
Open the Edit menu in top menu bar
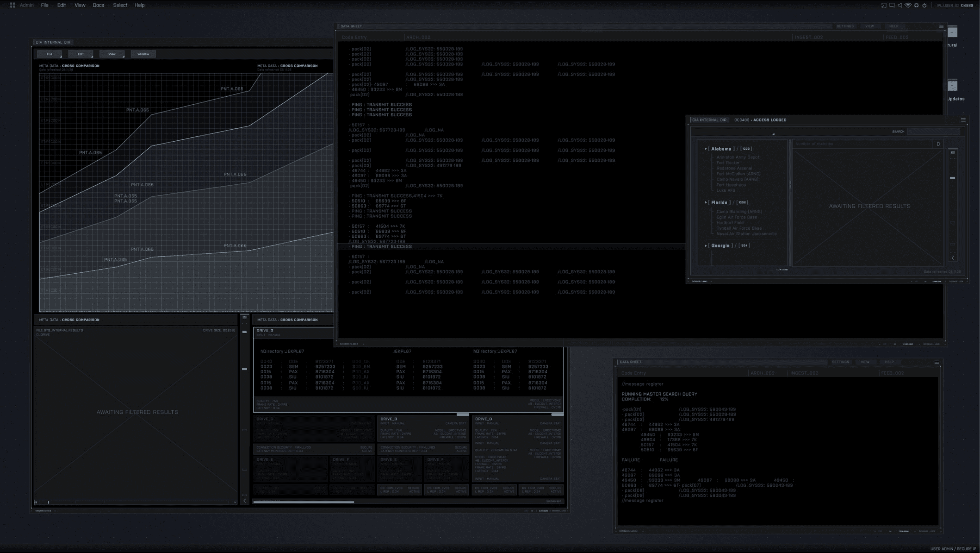(x=61, y=5)
